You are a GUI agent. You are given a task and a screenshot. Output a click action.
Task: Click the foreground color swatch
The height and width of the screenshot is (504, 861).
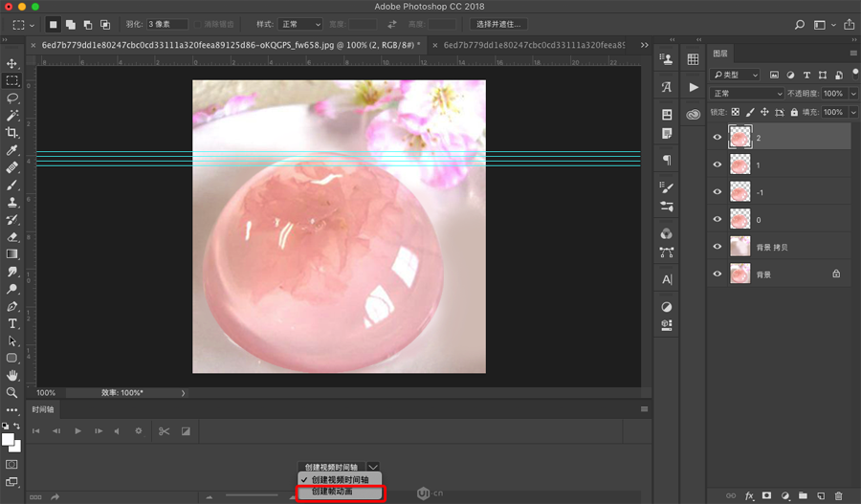click(x=9, y=439)
